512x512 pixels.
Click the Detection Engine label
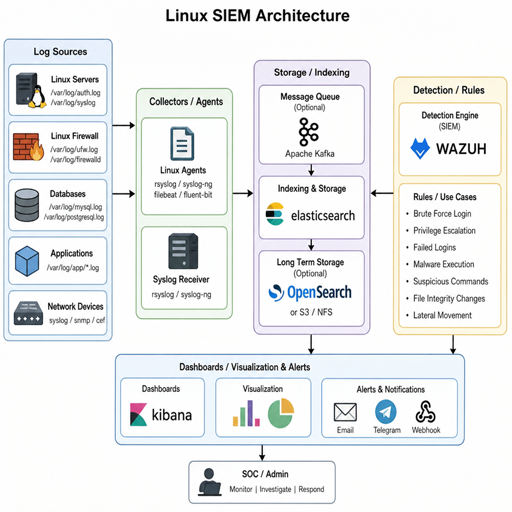(450, 115)
